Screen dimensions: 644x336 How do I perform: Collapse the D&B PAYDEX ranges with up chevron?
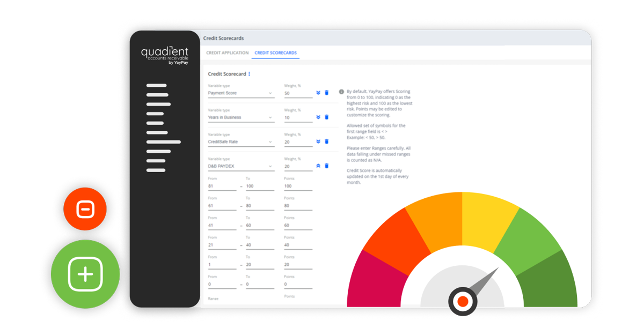pos(318,166)
